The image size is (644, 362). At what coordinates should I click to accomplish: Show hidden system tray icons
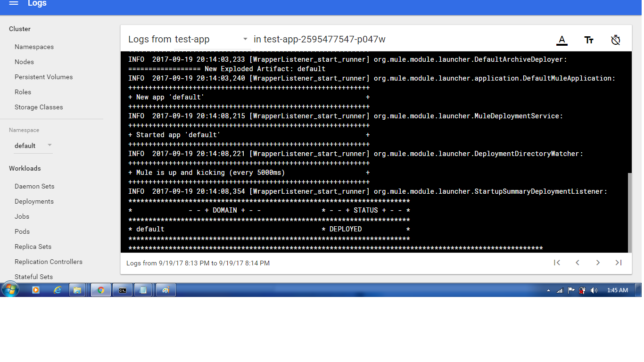(548, 290)
